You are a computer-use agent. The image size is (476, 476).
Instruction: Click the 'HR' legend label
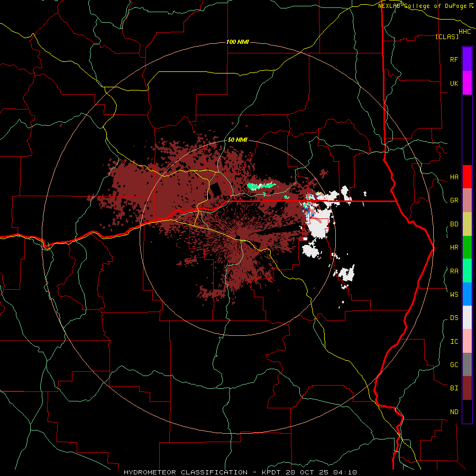point(454,248)
